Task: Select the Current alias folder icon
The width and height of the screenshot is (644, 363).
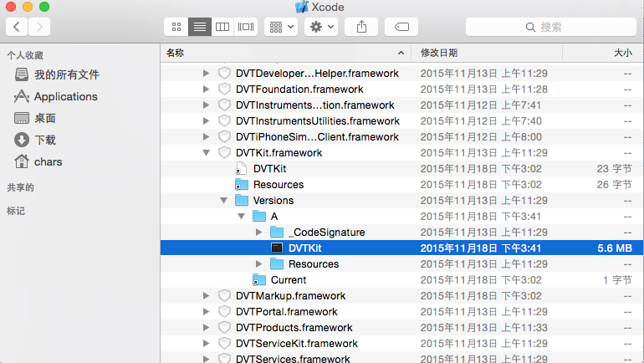Action: point(259,280)
